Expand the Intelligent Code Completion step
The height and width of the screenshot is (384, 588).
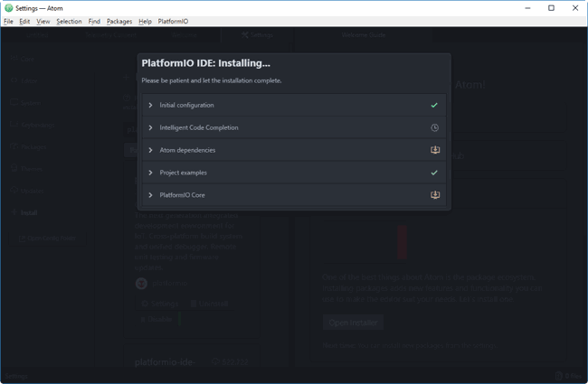click(150, 127)
